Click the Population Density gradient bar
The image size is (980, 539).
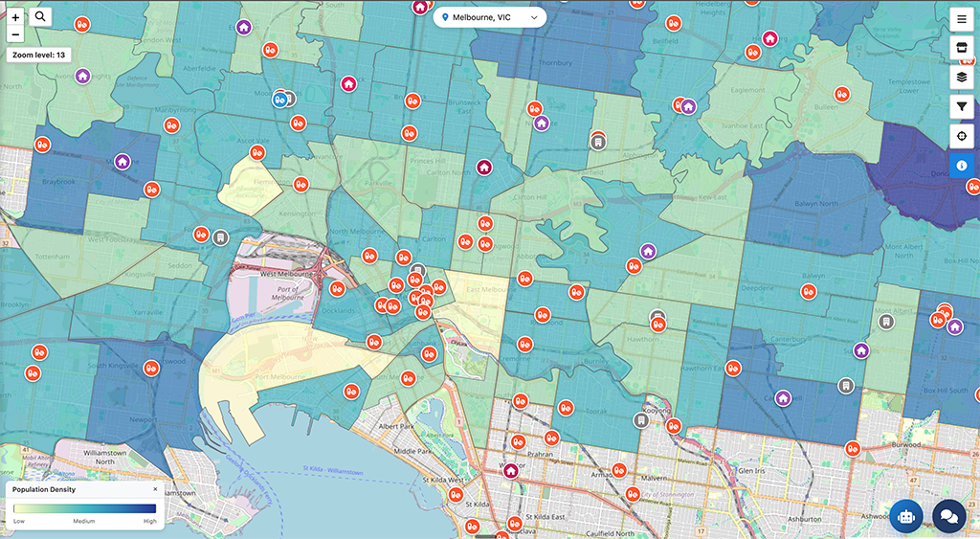pos(84,508)
